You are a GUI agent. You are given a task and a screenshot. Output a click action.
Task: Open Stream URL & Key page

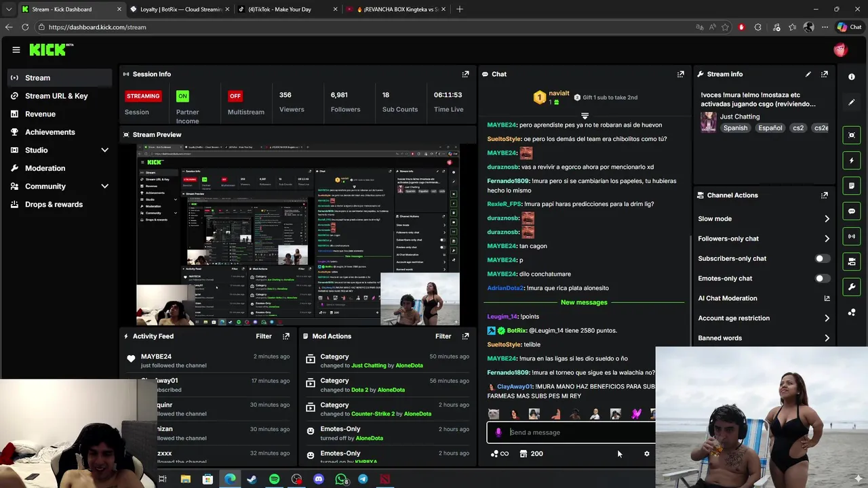(60, 96)
